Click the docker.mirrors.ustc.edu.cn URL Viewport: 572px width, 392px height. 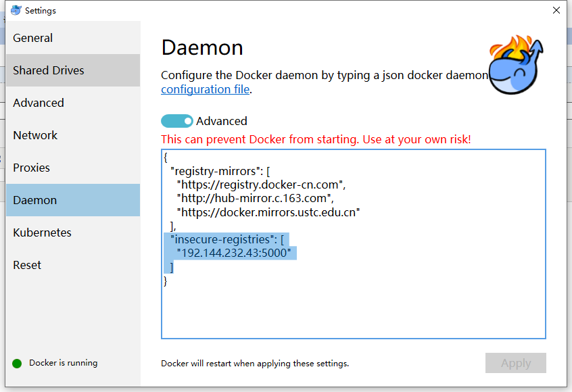pyautogui.click(x=268, y=212)
